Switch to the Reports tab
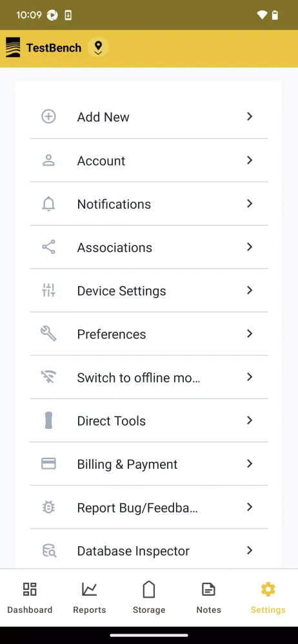 pyautogui.click(x=89, y=598)
